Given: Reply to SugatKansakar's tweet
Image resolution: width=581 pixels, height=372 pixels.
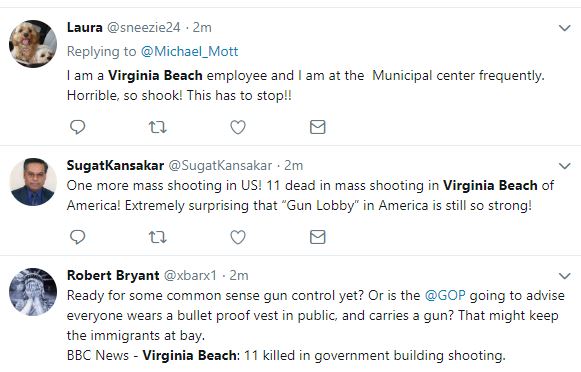Looking at the screenshot, I should [x=77, y=237].
